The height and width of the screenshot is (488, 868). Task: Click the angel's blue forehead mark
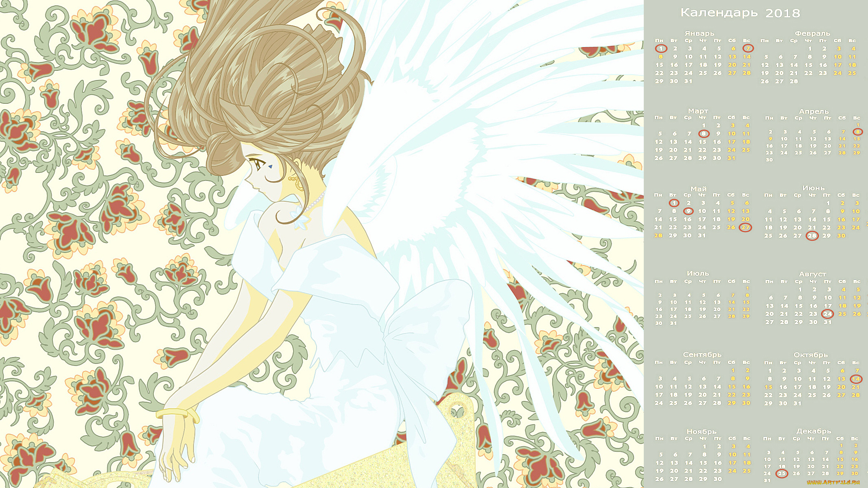(271, 166)
